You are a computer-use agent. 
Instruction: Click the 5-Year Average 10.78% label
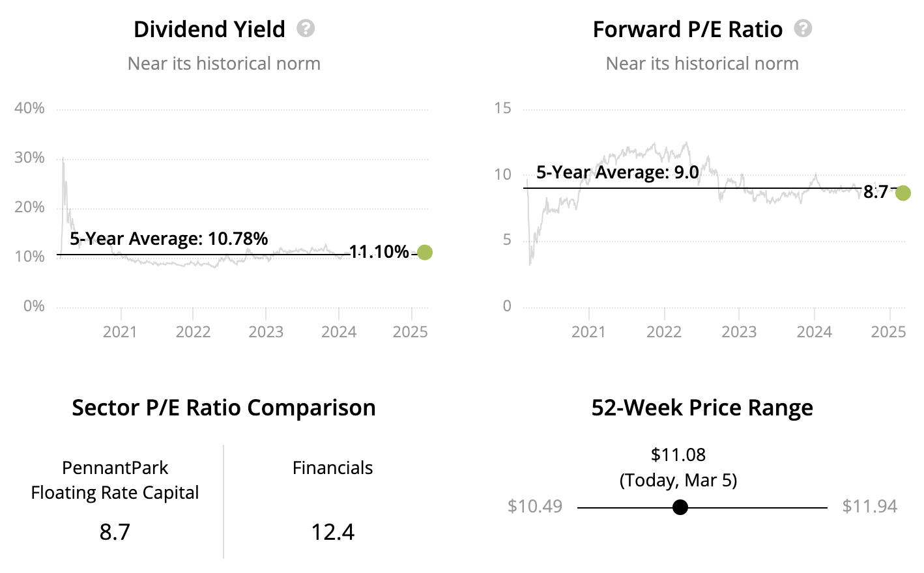coord(169,238)
